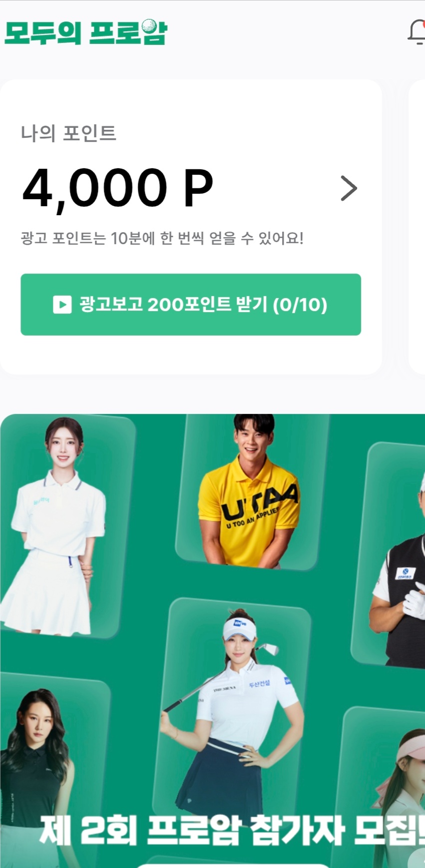Tap the 모두의 프로암 logo
The height and width of the screenshot is (868, 425).
pos(85,32)
